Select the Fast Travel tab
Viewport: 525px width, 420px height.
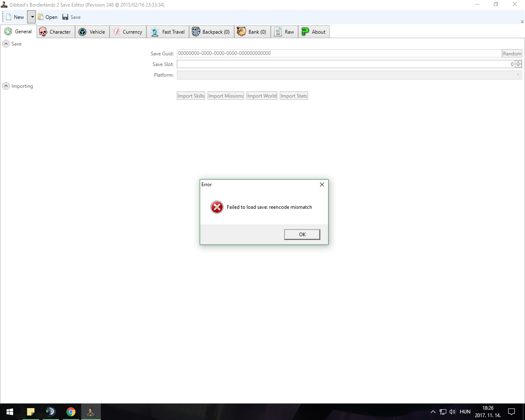click(x=168, y=32)
